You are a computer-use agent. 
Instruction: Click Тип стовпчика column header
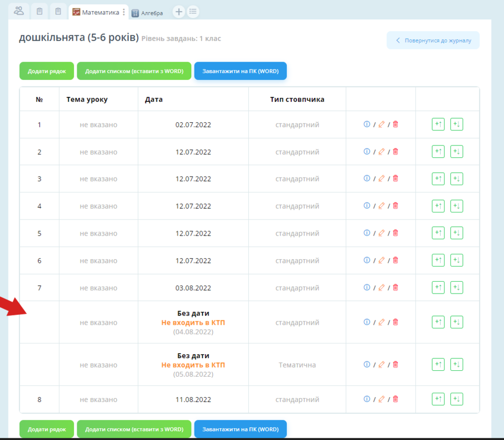[297, 99]
